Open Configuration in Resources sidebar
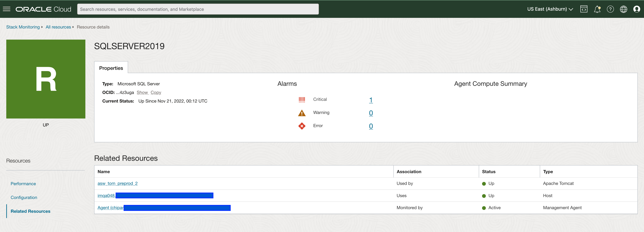644x232 pixels. (x=24, y=197)
